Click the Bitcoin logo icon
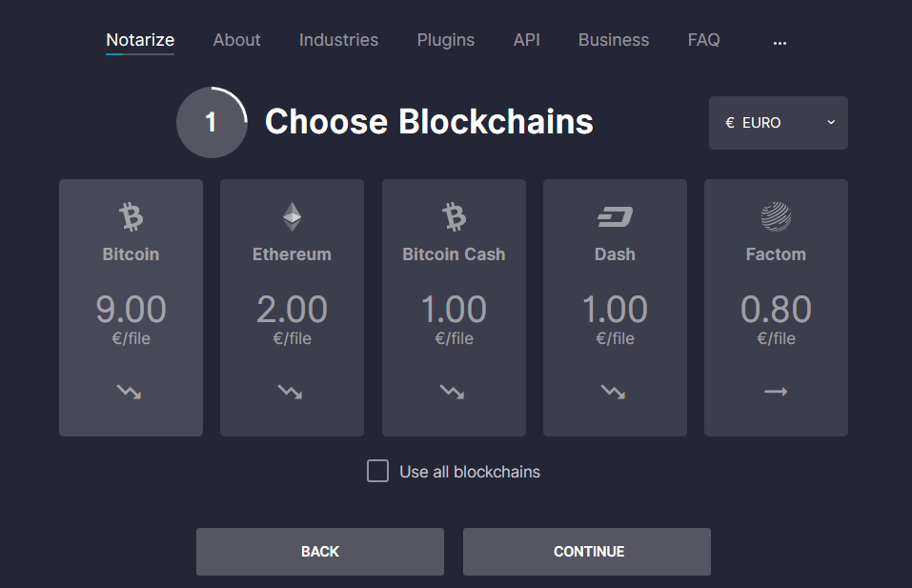Screen dimensions: 912x588 (131, 217)
